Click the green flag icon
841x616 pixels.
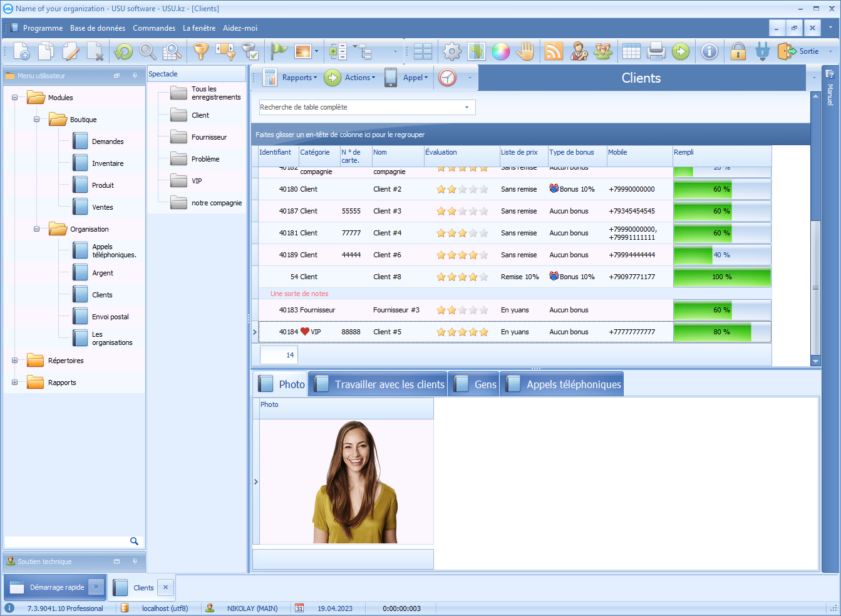tap(279, 51)
